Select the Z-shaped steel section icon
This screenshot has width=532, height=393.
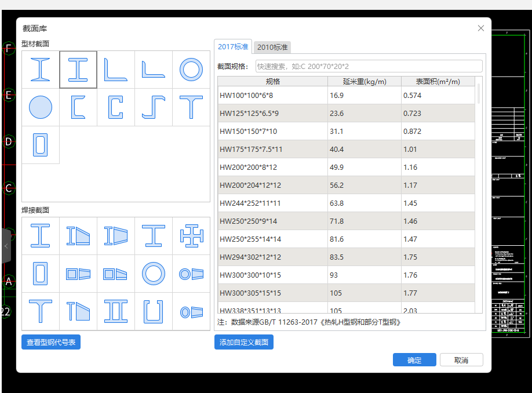point(154,107)
